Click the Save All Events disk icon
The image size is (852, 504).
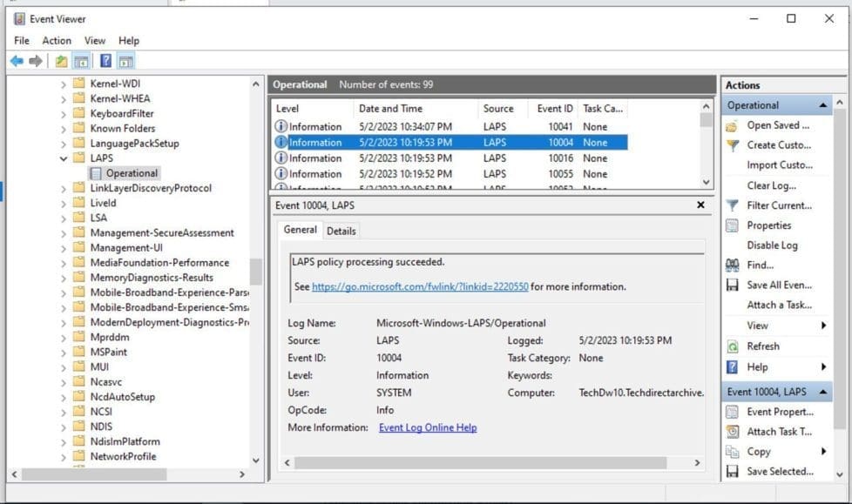(733, 286)
